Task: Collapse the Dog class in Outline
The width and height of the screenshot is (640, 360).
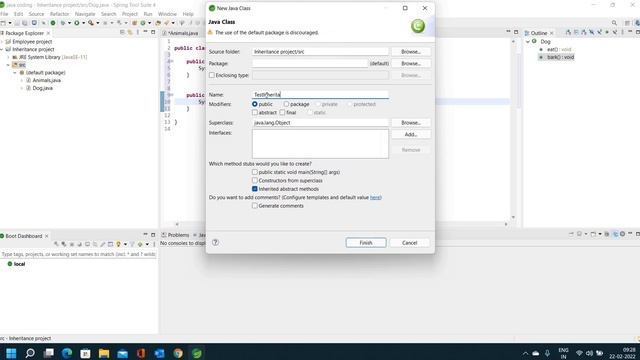Action: pos(528,42)
